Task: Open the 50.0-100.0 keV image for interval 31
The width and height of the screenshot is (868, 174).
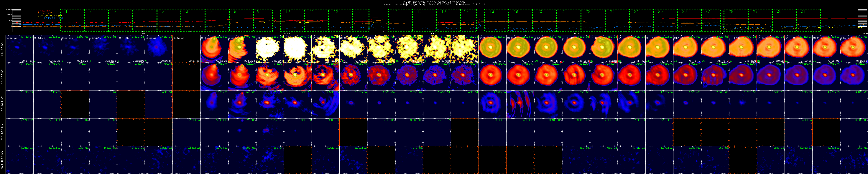Action: click(x=854, y=160)
